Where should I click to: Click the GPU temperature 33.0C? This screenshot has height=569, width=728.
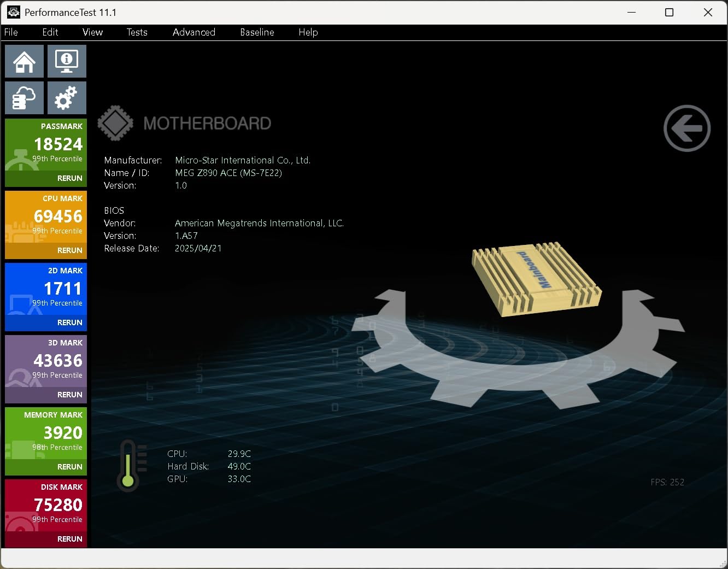[239, 479]
